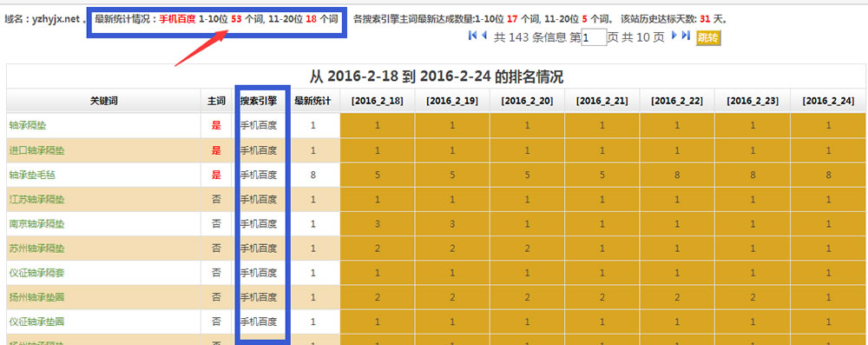Go to the next page arrow
Viewport: 868px width, 345px height.
[674, 35]
